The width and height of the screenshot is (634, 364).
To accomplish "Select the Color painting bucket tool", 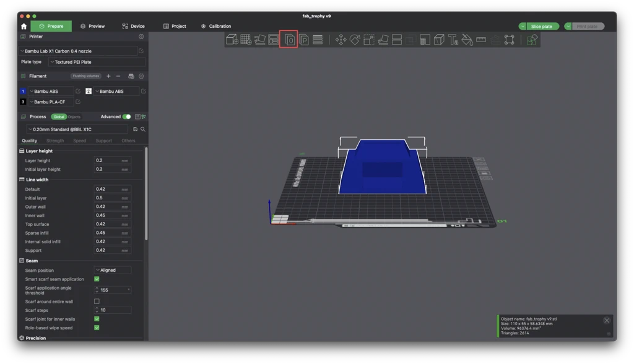I will [x=467, y=40].
